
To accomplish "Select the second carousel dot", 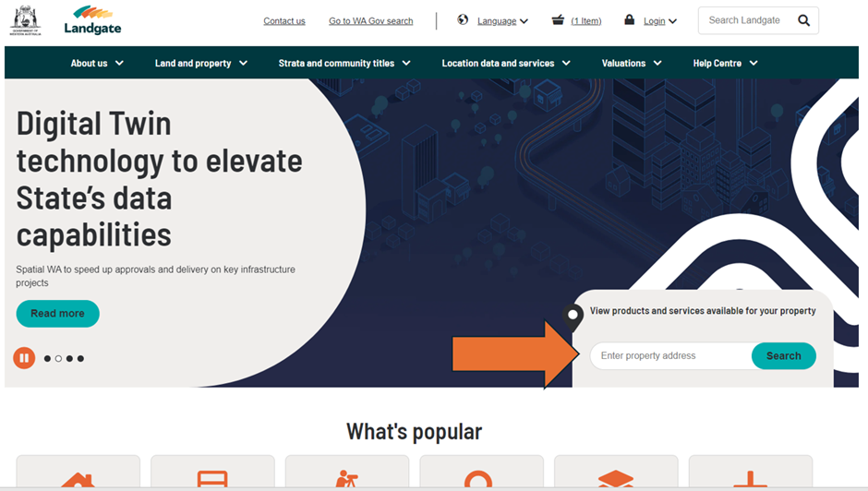I will (59, 359).
